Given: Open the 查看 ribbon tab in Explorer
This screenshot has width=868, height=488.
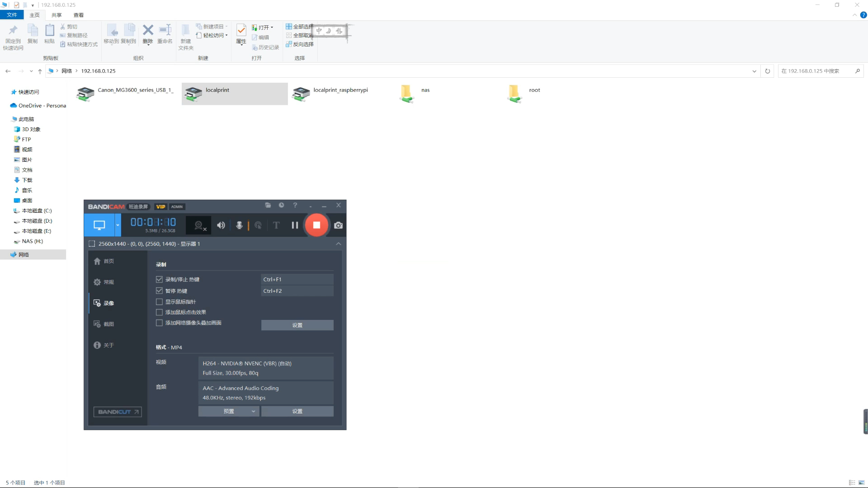Looking at the screenshot, I should point(79,15).
